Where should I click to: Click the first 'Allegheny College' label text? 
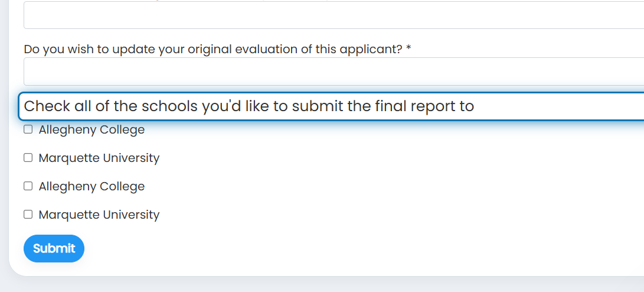(x=91, y=130)
